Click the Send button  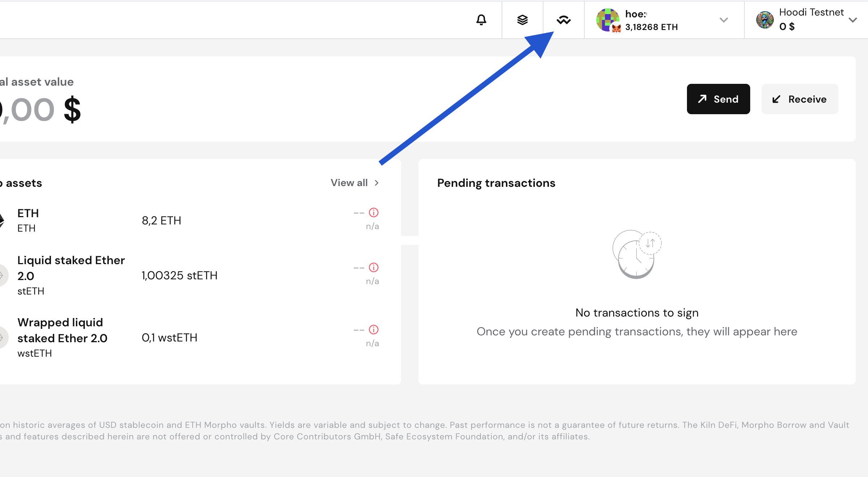click(x=718, y=99)
